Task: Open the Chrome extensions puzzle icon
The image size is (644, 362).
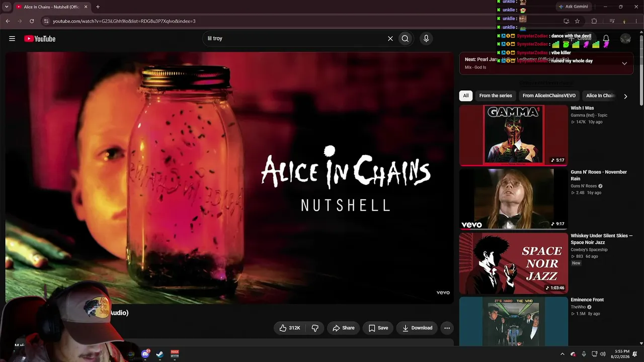Action: pos(594,21)
